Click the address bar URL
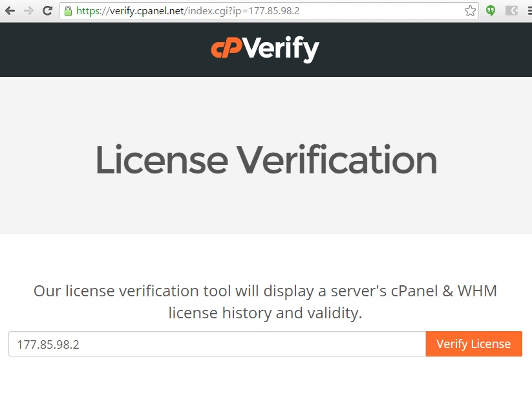 click(x=188, y=11)
